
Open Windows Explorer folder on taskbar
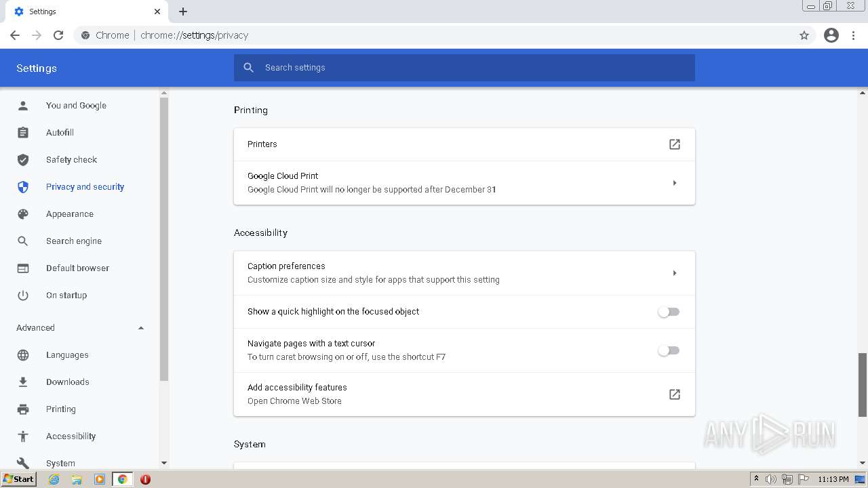click(77, 479)
